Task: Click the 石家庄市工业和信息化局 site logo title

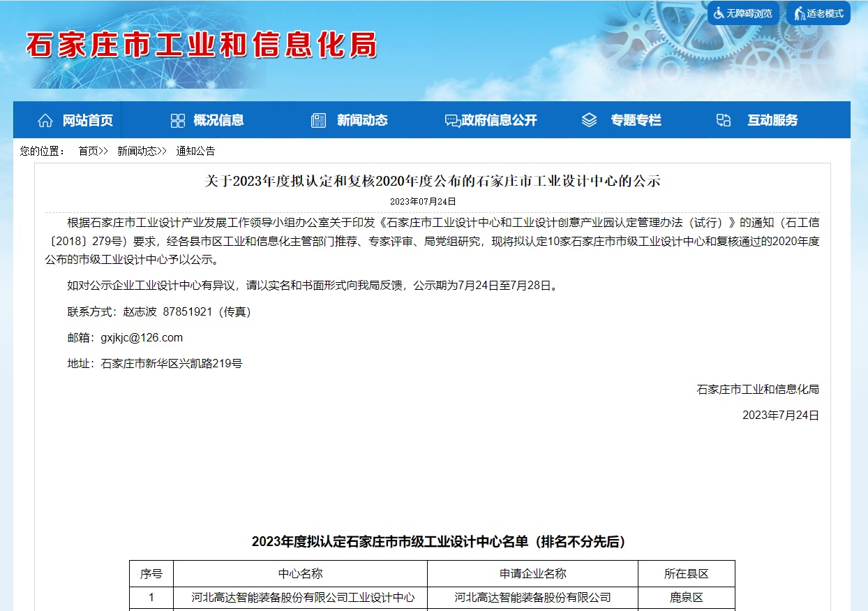Action: click(x=202, y=45)
